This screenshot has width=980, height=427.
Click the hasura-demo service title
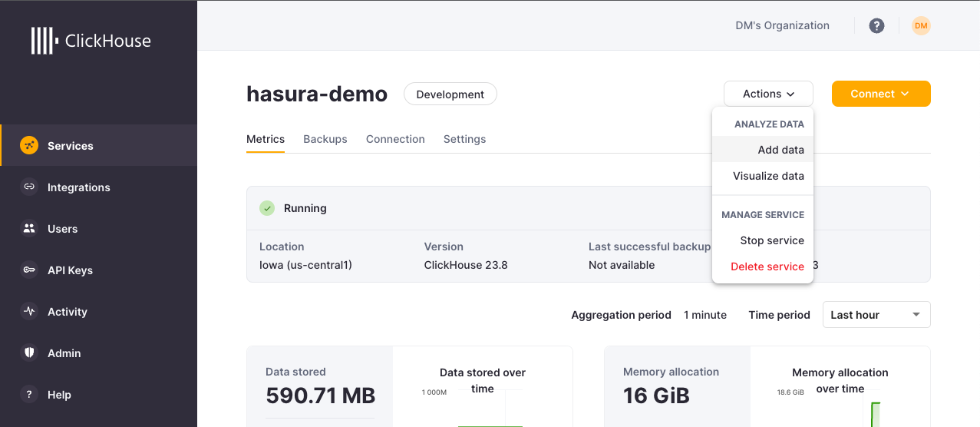tap(317, 94)
